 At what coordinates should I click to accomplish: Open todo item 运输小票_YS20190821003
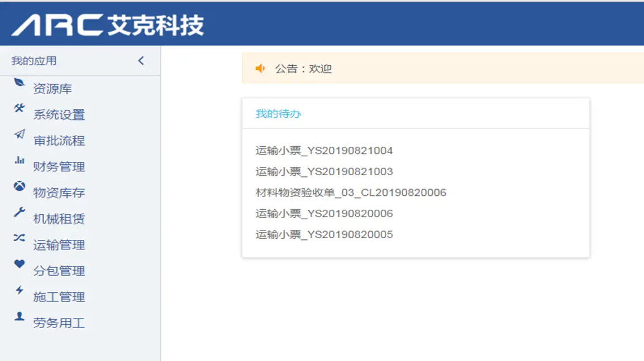[x=324, y=172]
